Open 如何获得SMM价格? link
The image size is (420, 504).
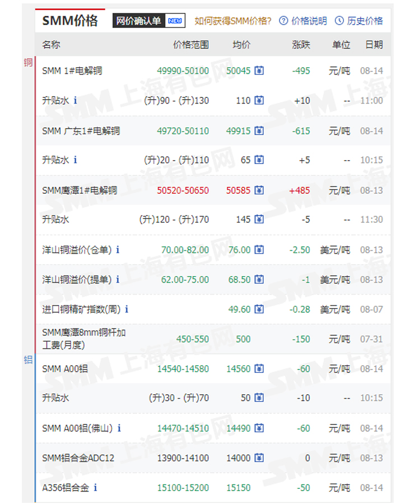(x=233, y=21)
